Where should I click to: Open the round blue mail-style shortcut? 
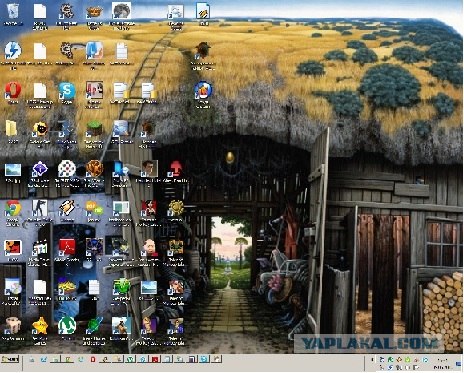(x=203, y=90)
